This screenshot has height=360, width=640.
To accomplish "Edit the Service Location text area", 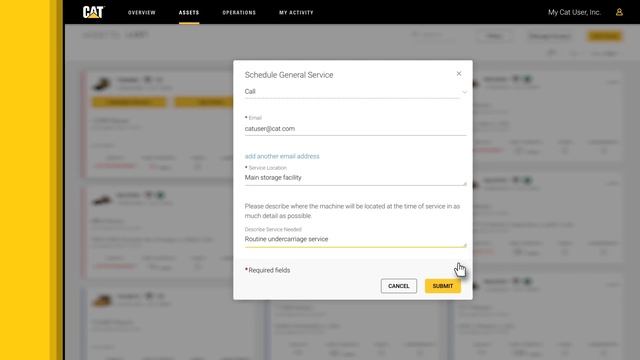I will (356, 178).
